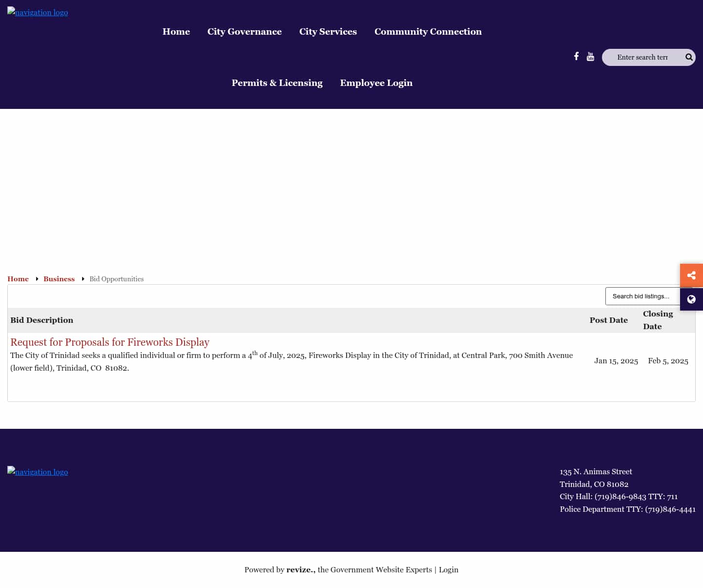Select Bid Opportunities breadcrumb text

click(x=117, y=279)
